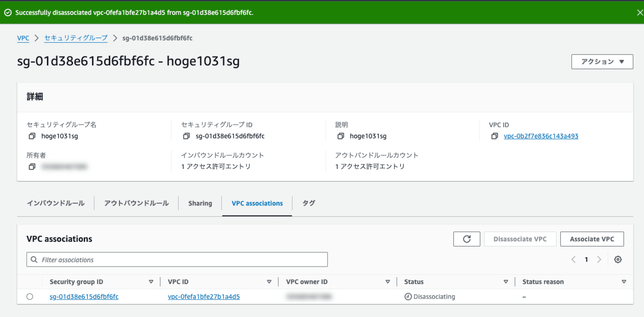Refresh the VPC associations list
Viewport: 644px width, 317px height.
[467, 239]
